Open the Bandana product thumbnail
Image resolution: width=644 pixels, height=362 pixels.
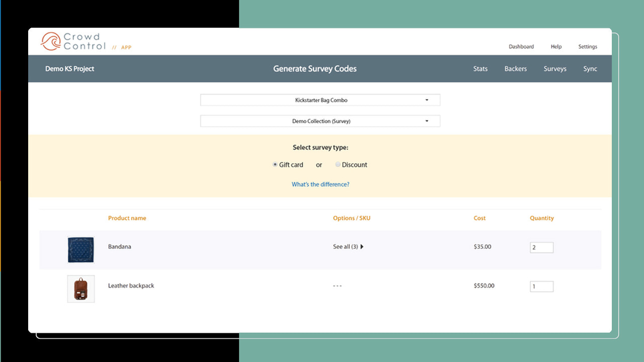pyautogui.click(x=80, y=249)
